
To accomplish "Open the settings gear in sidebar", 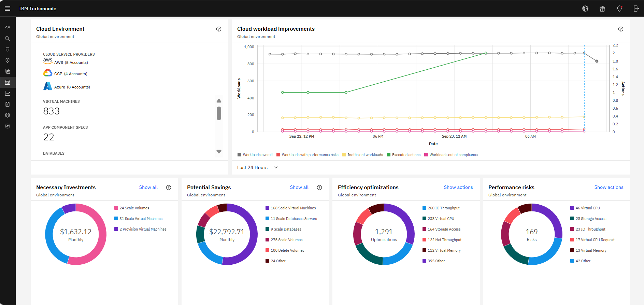I will point(8,115).
